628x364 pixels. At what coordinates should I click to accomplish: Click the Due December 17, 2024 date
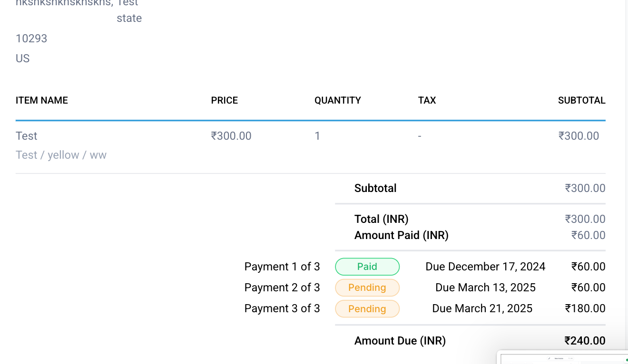(485, 267)
